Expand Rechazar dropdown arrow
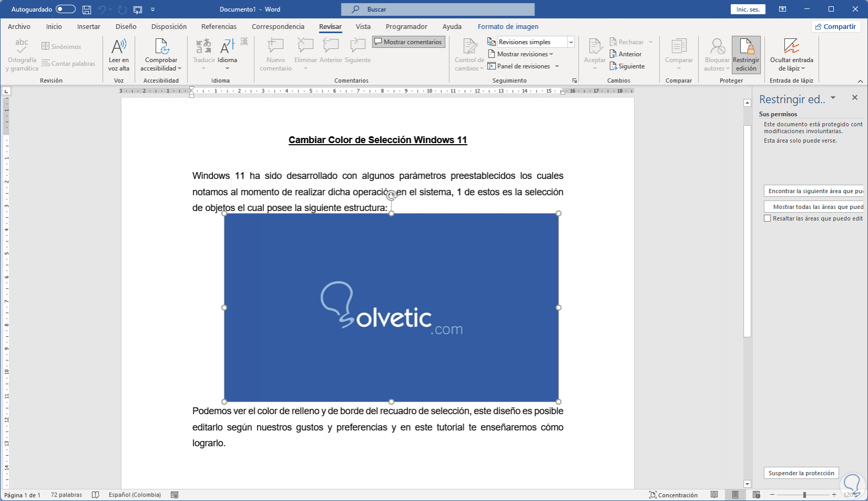Image resolution: width=868 pixels, height=501 pixels. [x=651, y=42]
